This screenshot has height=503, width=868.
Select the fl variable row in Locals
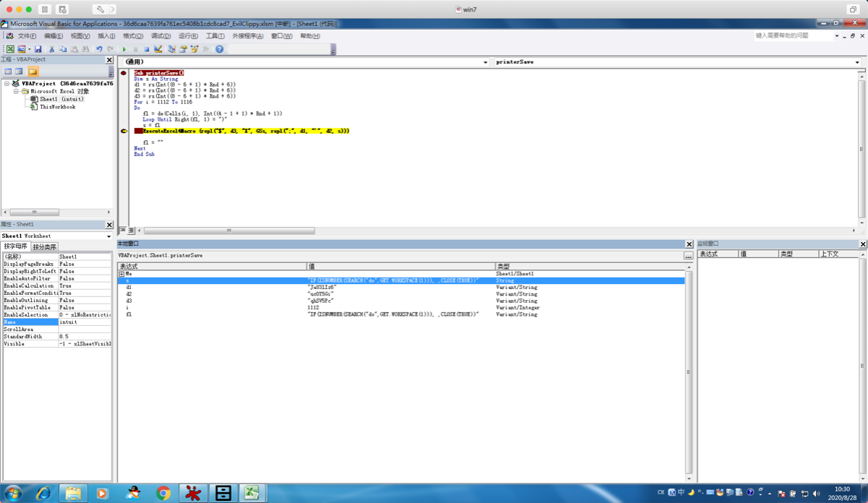[x=401, y=314]
